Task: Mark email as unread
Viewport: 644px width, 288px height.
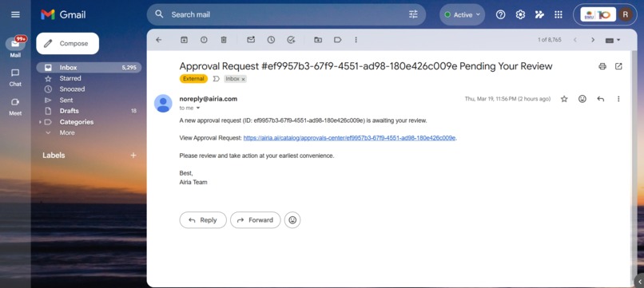Action: pos(251,40)
